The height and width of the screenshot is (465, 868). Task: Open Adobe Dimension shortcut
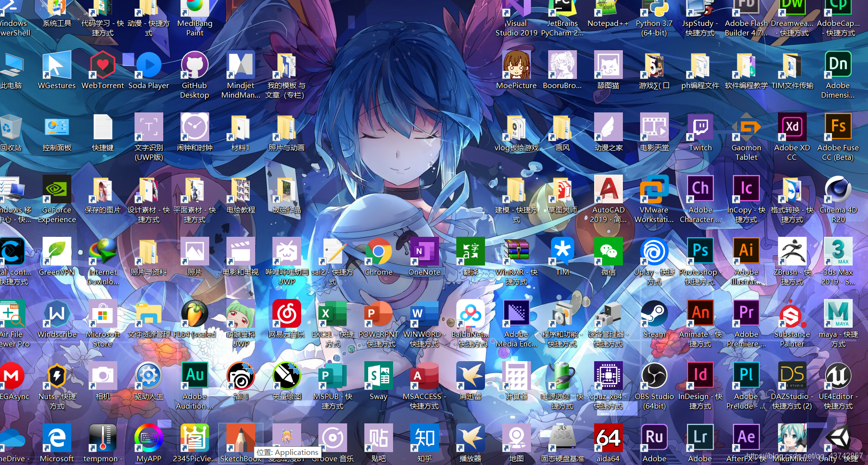pyautogui.click(x=838, y=65)
